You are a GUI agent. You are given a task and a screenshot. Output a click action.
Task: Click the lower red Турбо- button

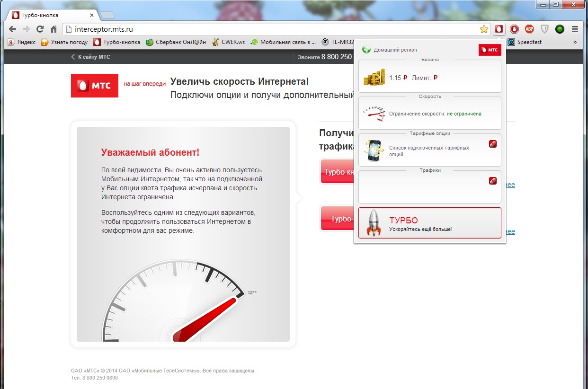click(337, 218)
